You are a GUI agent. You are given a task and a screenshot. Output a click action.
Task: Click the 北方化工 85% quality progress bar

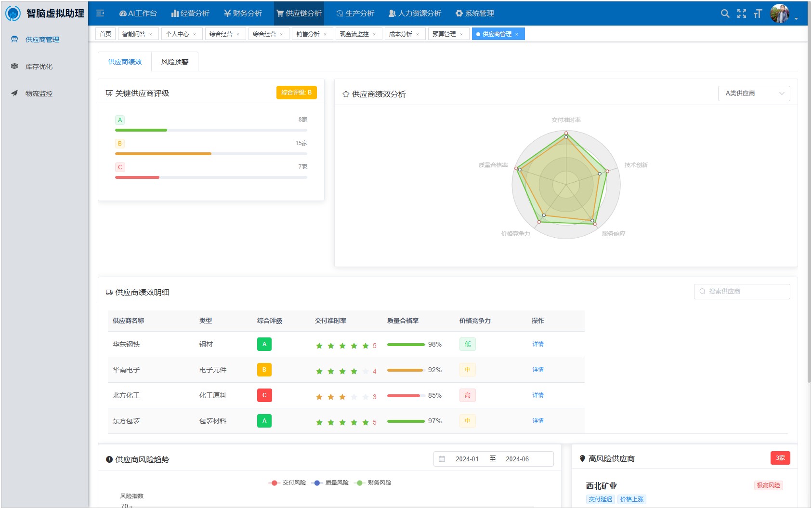(406, 396)
